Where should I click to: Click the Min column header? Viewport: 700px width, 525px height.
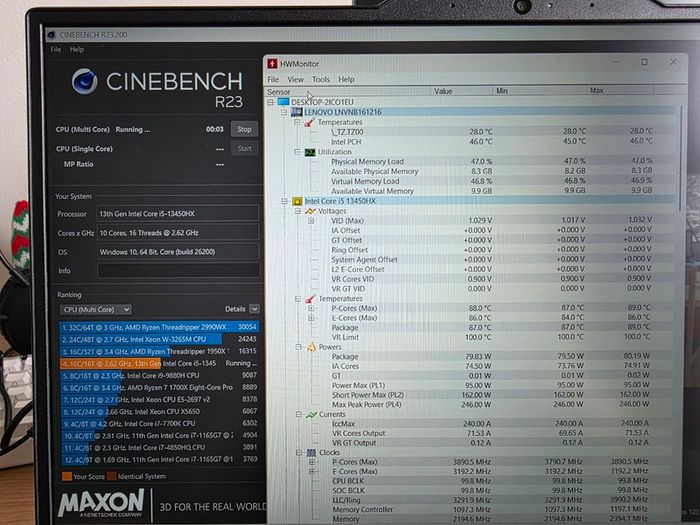click(539, 91)
